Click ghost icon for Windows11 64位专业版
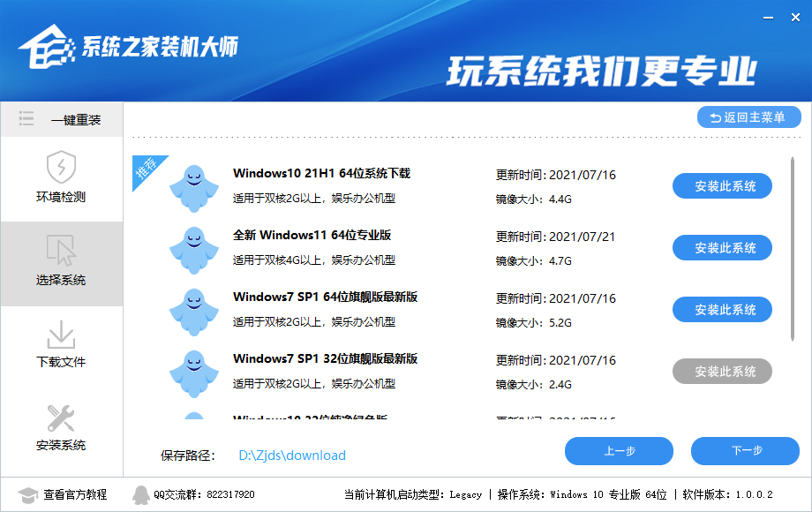 (194, 250)
